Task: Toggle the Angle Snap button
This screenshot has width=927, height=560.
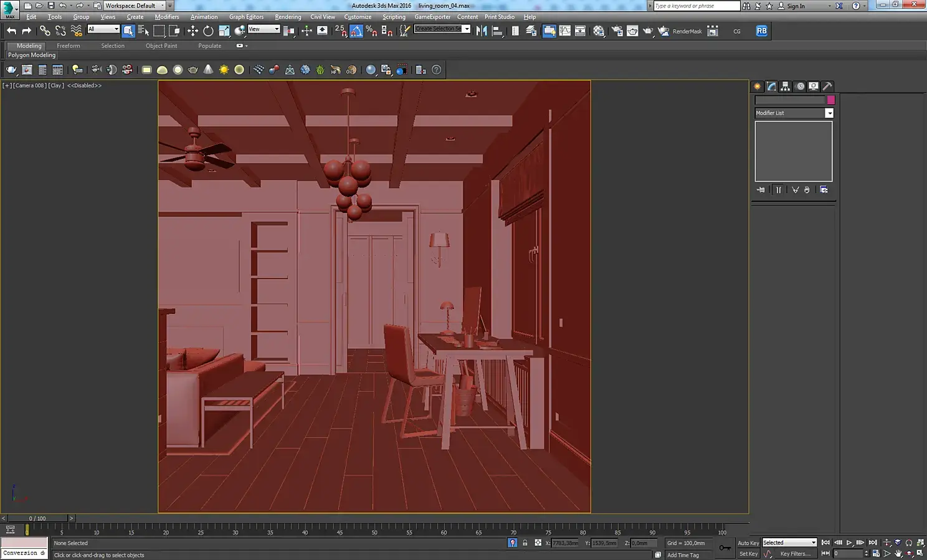Action: [x=356, y=31]
